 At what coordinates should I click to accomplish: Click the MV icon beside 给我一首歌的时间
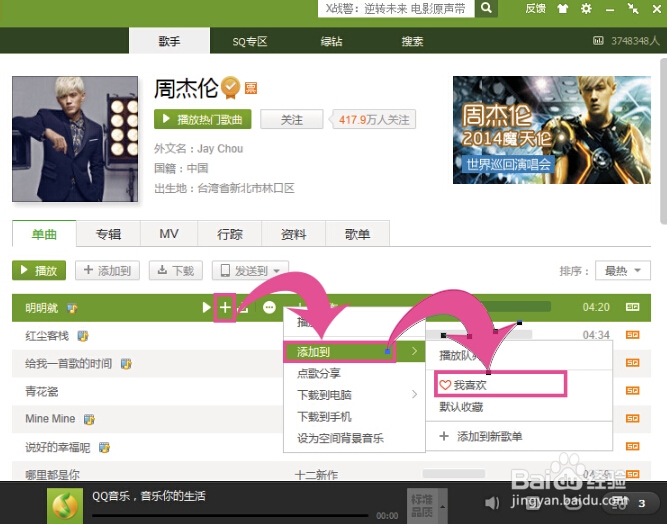[126, 364]
